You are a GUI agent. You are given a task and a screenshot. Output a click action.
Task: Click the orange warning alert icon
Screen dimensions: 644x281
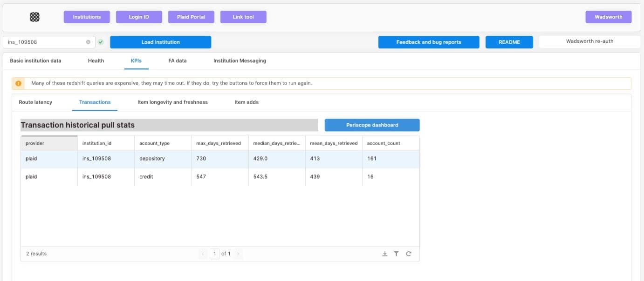coord(19,83)
